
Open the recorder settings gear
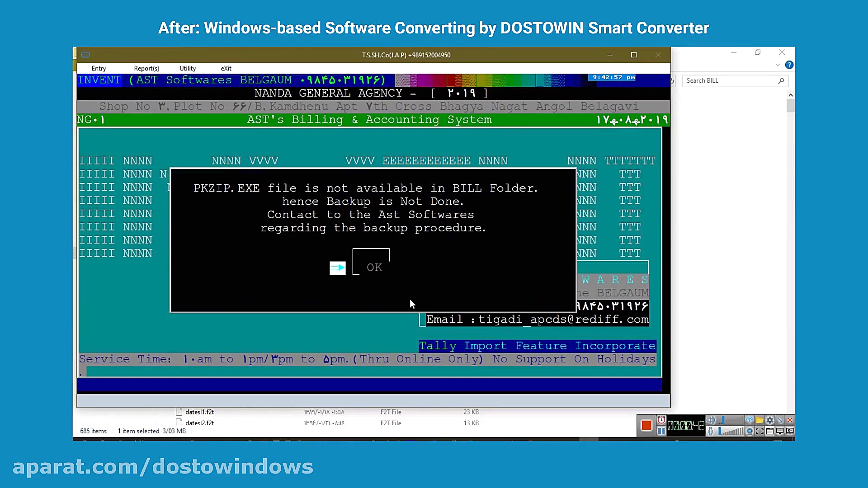click(770, 420)
